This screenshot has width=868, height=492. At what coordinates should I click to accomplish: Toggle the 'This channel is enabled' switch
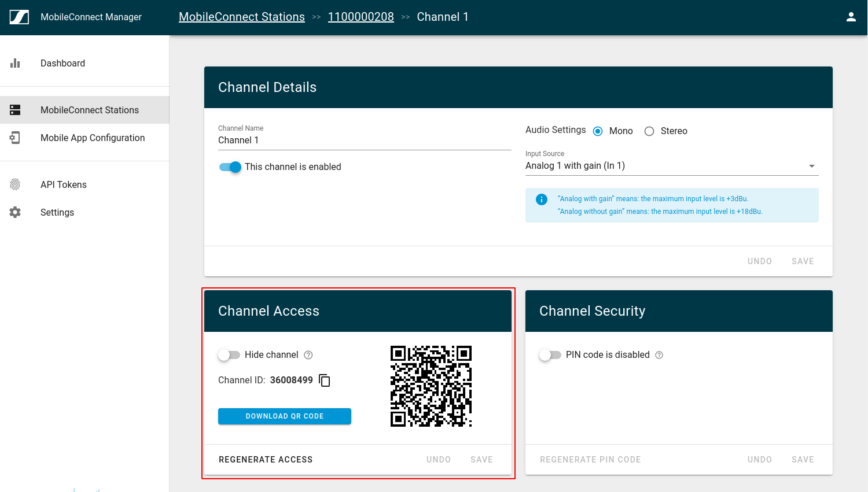pos(230,167)
